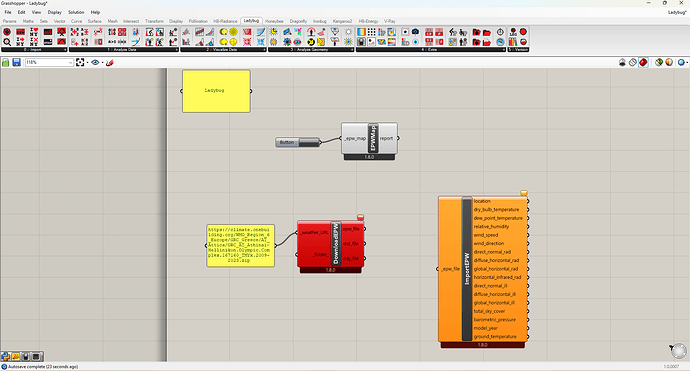Select the yellow Ladybug panel
This screenshot has width=690, height=371.
(x=216, y=91)
